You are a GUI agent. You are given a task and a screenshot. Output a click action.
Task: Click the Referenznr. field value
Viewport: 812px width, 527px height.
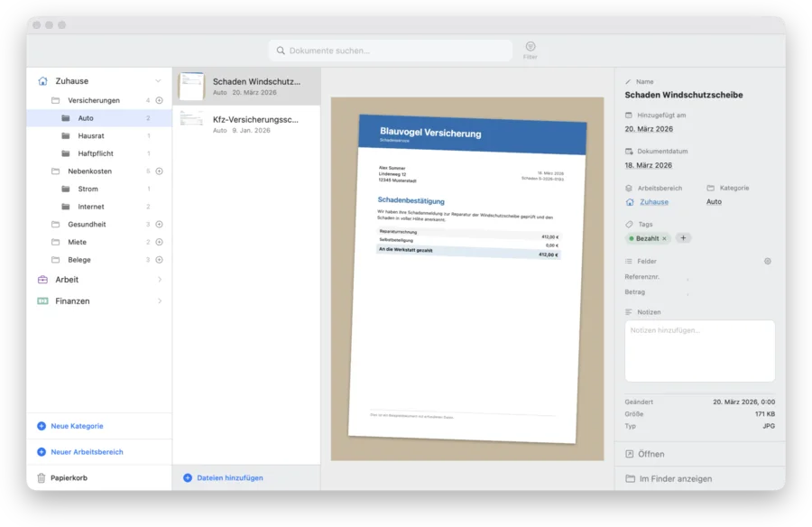tap(687, 278)
